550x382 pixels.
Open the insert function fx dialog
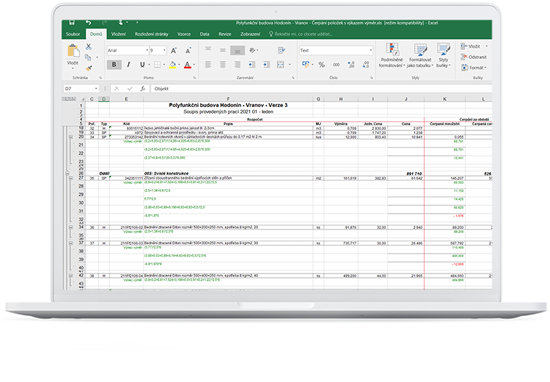[x=143, y=89]
